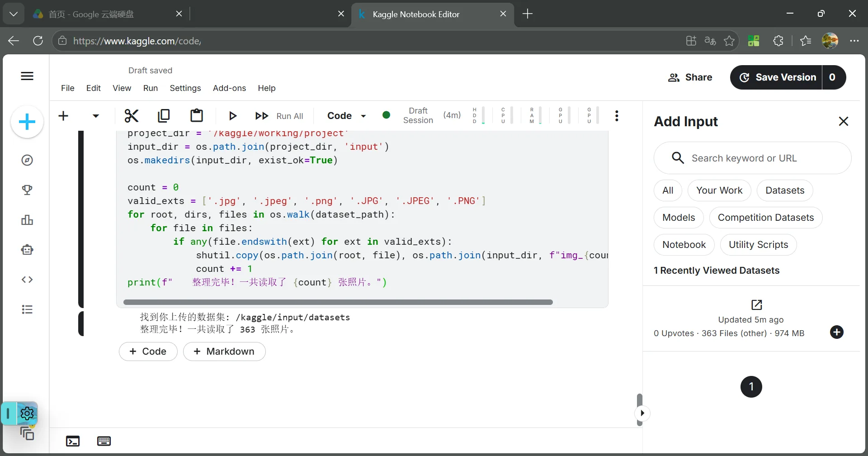Click the green Draft Session status indicator

pos(386,115)
